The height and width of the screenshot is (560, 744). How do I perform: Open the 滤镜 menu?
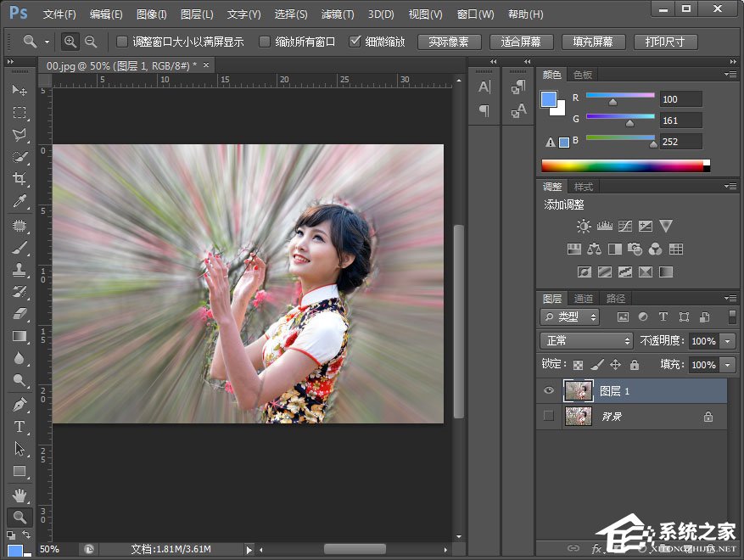pyautogui.click(x=337, y=14)
